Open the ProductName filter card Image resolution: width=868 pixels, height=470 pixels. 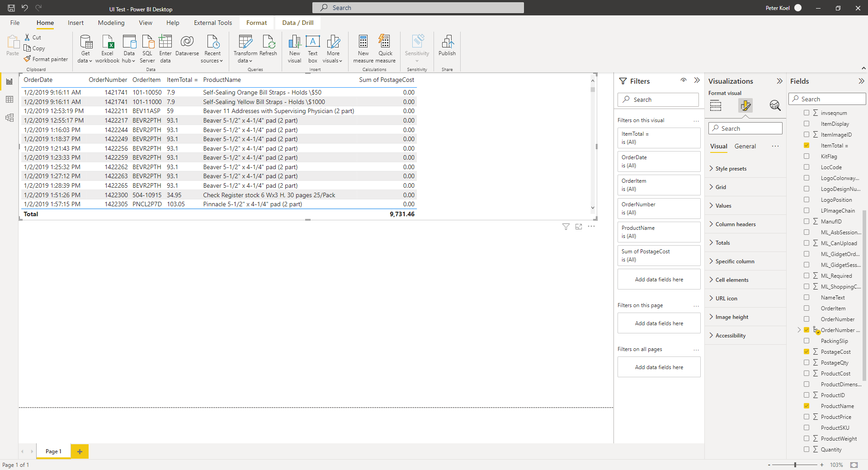(659, 232)
